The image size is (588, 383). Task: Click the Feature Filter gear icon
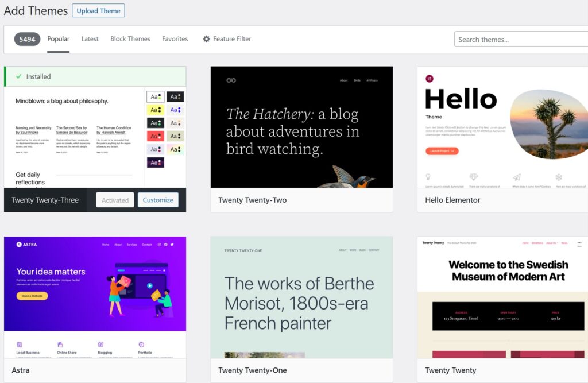(x=206, y=38)
